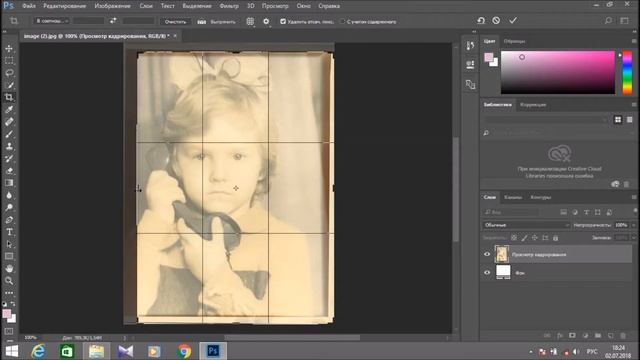640x360 pixels.
Task: Hide the 'Фон' layer
Action: [x=487, y=272]
